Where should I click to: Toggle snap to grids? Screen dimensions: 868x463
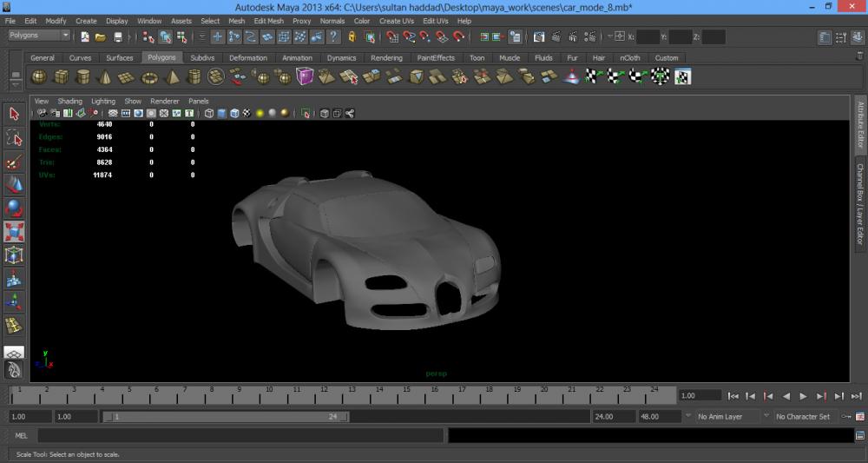(x=391, y=37)
